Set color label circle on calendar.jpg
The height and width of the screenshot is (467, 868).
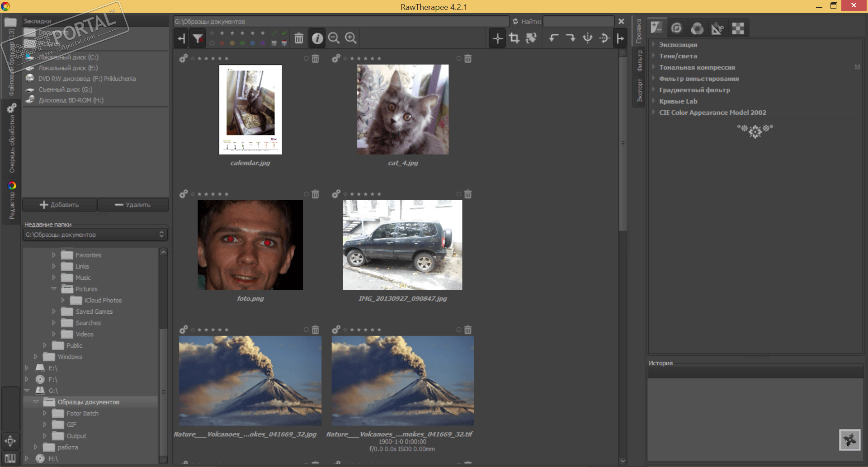point(306,58)
